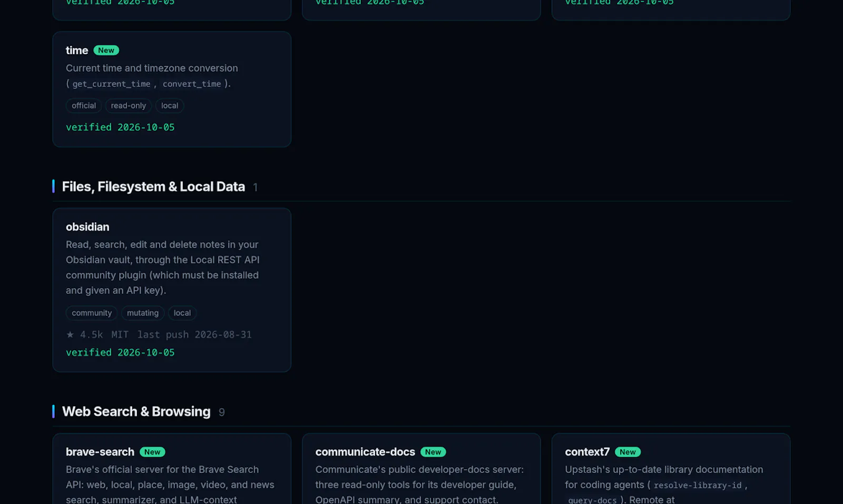Open the context7 server card title
This screenshot has width=843, height=504.
tap(587, 452)
